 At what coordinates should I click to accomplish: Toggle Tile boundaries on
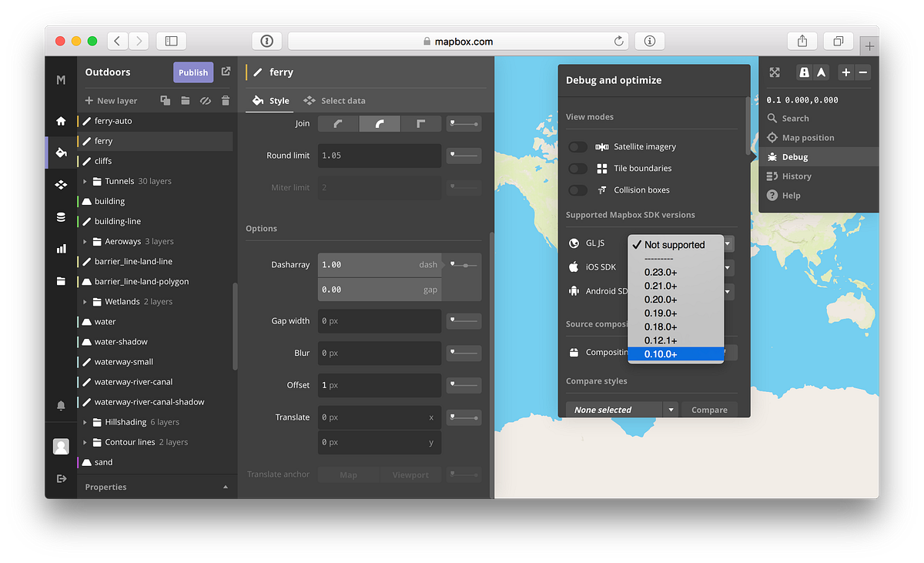point(579,168)
